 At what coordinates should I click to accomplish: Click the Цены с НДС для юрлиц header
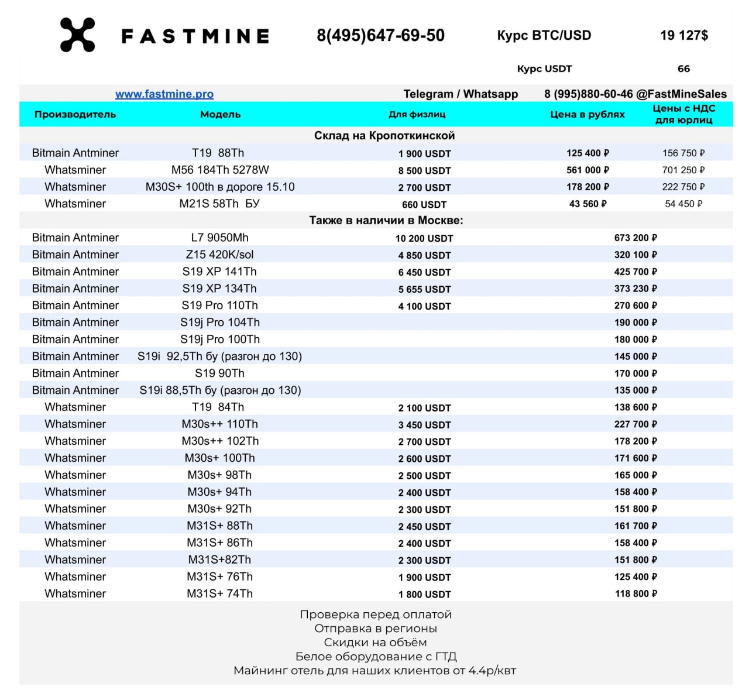click(x=684, y=114)
